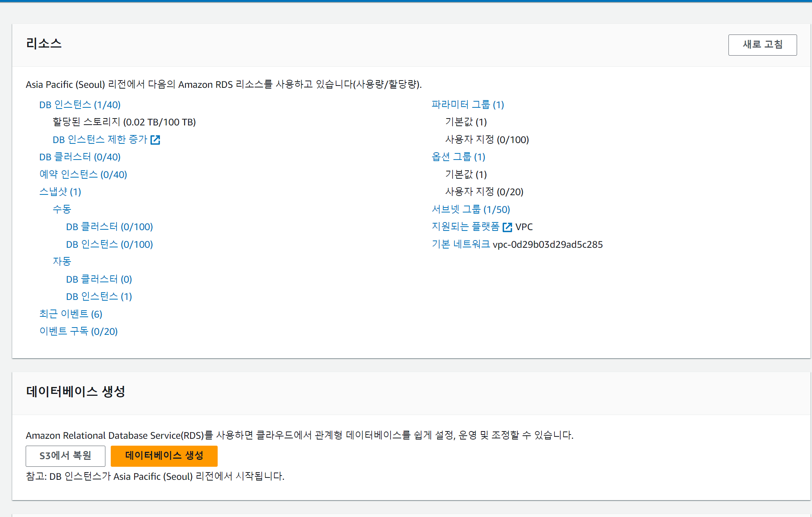Viewport: 812px width, 517px height.
Task: Open the 파라미터 그룹 (1) link
Action: 468,105
